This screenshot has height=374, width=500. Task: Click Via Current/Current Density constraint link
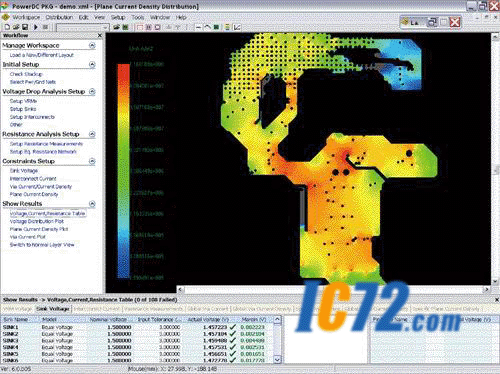(x=41, y=187)
